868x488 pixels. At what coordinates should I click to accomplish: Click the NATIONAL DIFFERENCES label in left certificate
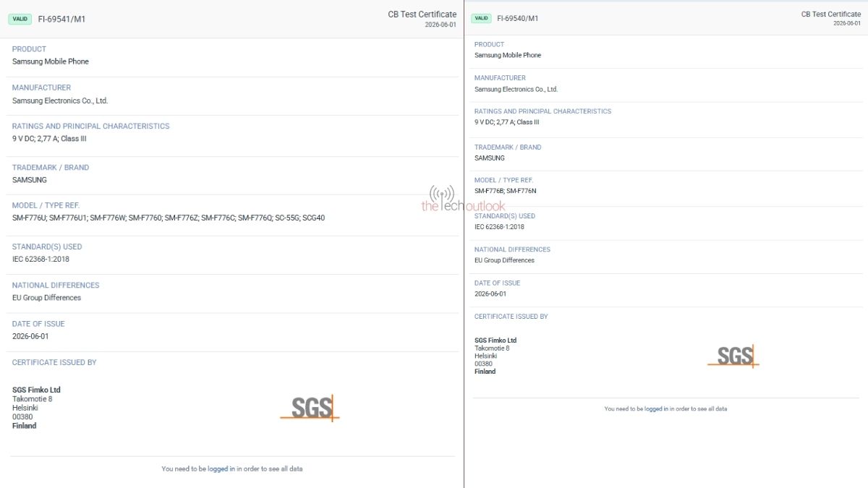click(x=56, y=286)
